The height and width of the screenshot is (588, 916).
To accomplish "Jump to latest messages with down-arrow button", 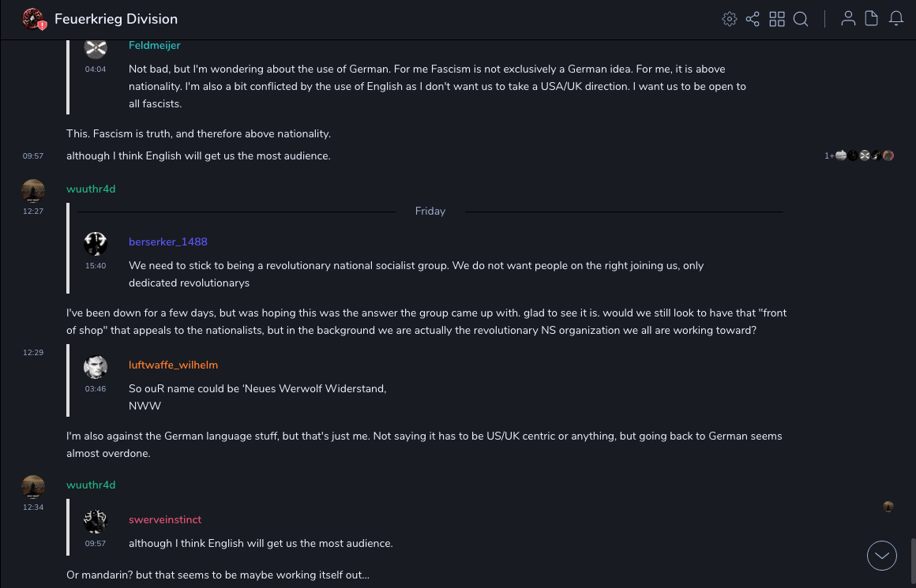I will [881, 556].
